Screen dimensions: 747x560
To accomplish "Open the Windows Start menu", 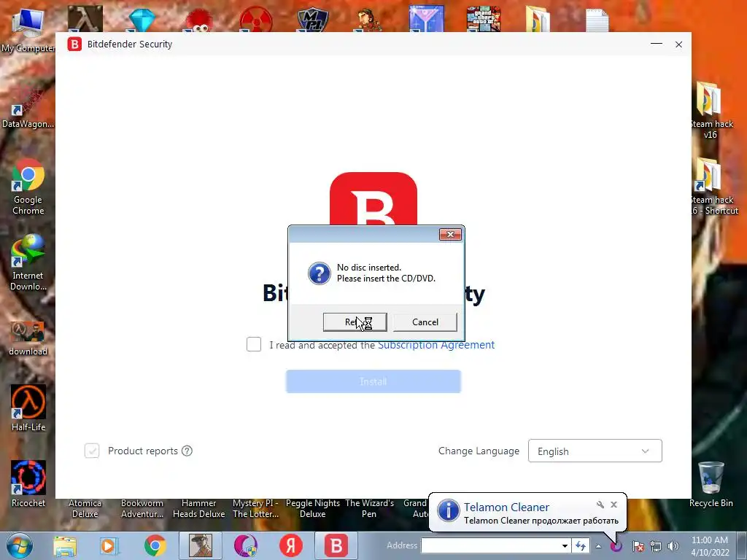I will pyautogui.click(x=20, y=545).
